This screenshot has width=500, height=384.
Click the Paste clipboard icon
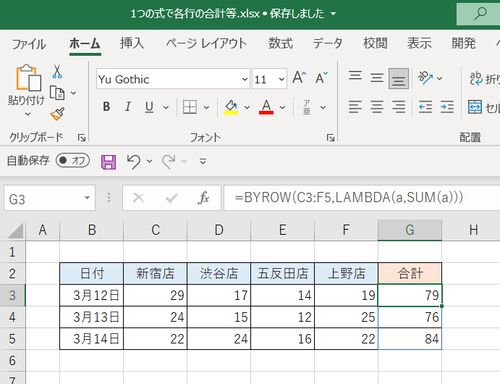pos(28,78)
